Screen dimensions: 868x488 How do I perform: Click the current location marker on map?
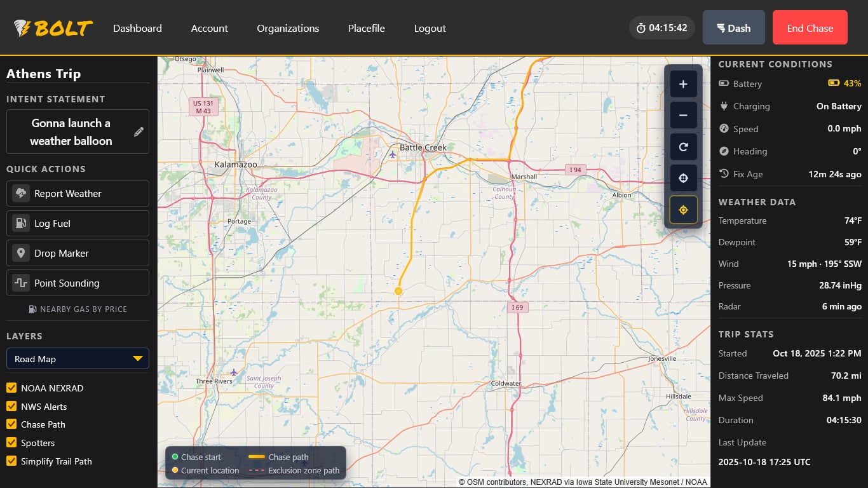tap(398, 291)
